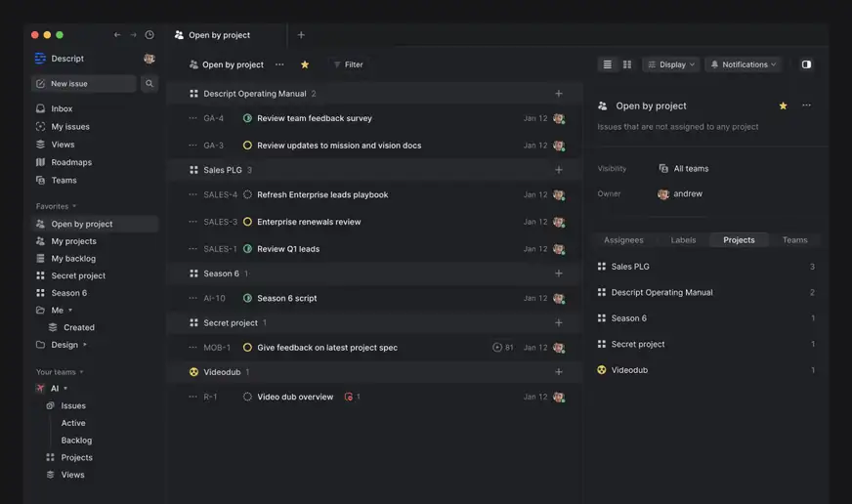
Task: Toggle the right sidebar panel
Action: pos(806,64)
